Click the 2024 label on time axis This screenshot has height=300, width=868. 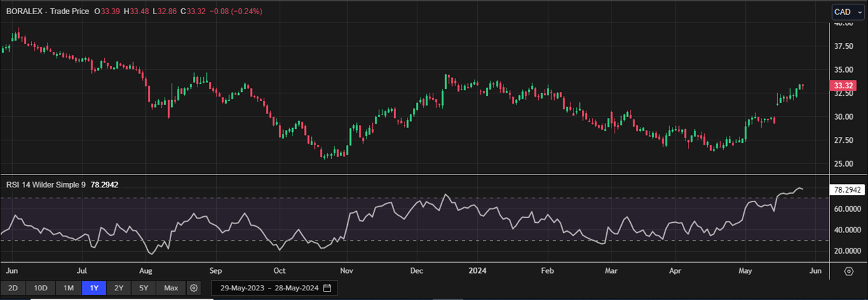[476, 271]
